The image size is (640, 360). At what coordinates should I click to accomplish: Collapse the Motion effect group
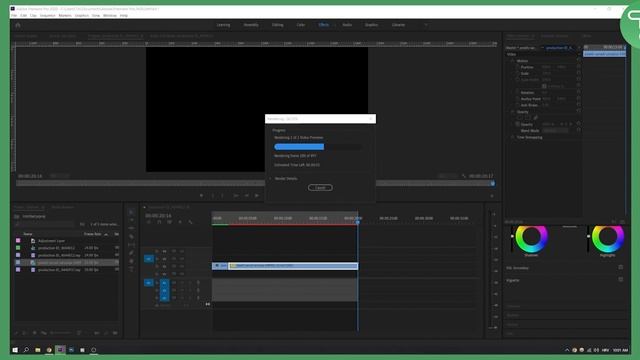pos(513,61)
